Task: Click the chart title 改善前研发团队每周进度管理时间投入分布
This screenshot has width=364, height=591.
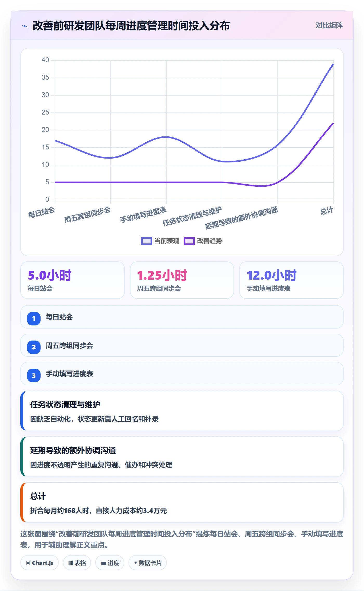Action: coord(131,26)
